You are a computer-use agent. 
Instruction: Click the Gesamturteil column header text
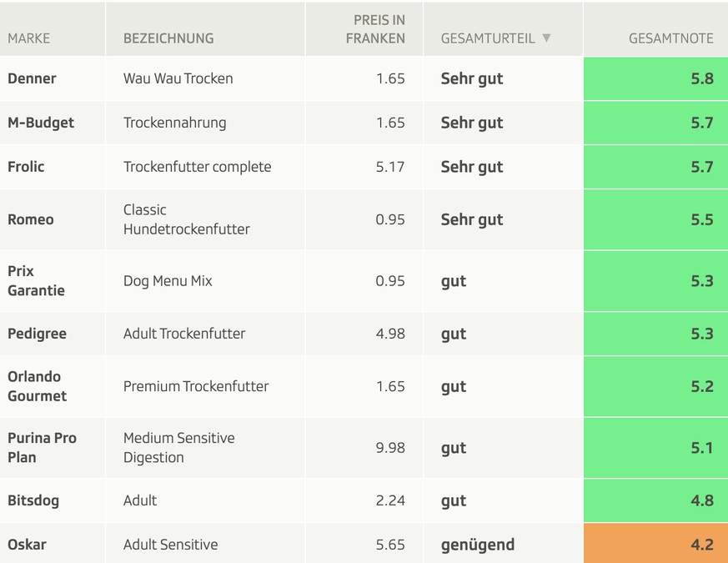click(x=488, y=38)
